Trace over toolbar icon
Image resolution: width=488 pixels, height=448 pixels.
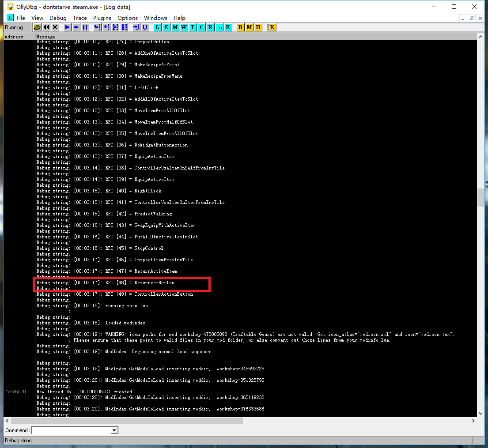(124, 27)
